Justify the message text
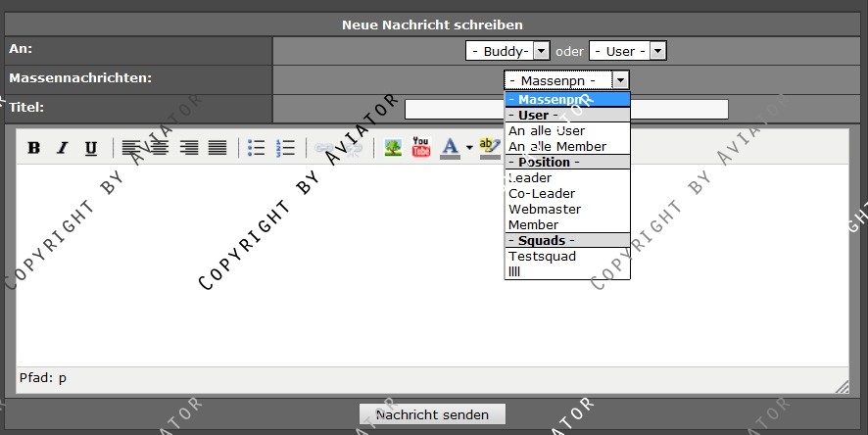The width and height of the screenshot is (868, 435). coord(217,148)
